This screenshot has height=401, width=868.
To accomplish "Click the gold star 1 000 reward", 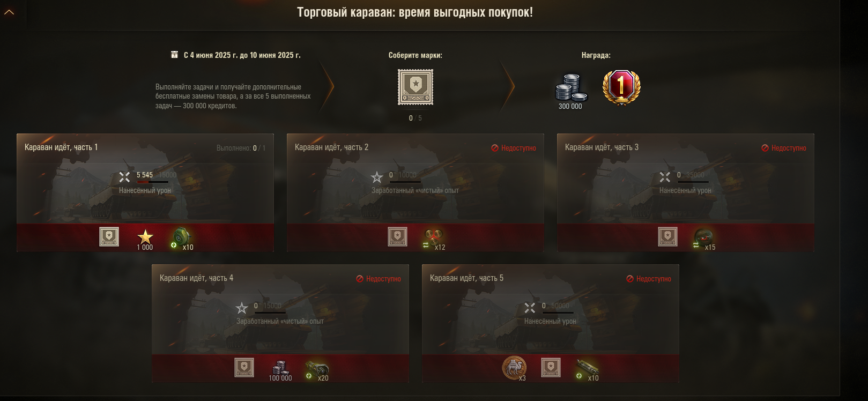I will coord(145,237).
